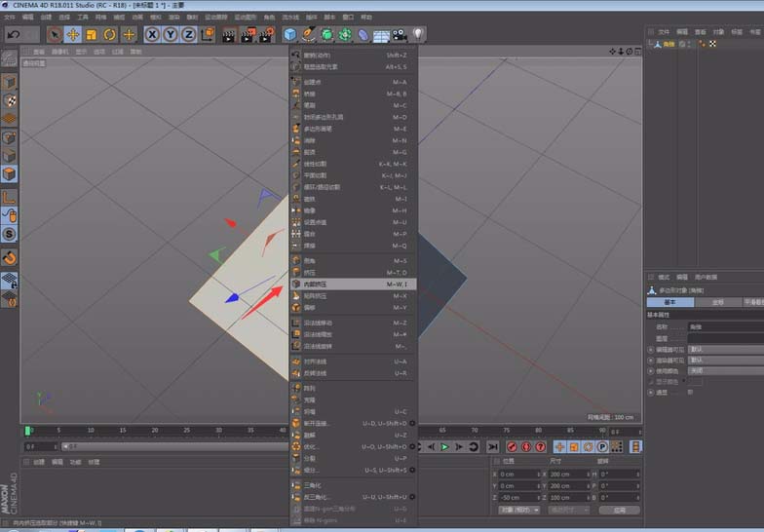The width and height of the screenshot is (764, 532).
Task: Click the light bulb icon to add light
Action: pyautogui.click(x=418, y=34)
